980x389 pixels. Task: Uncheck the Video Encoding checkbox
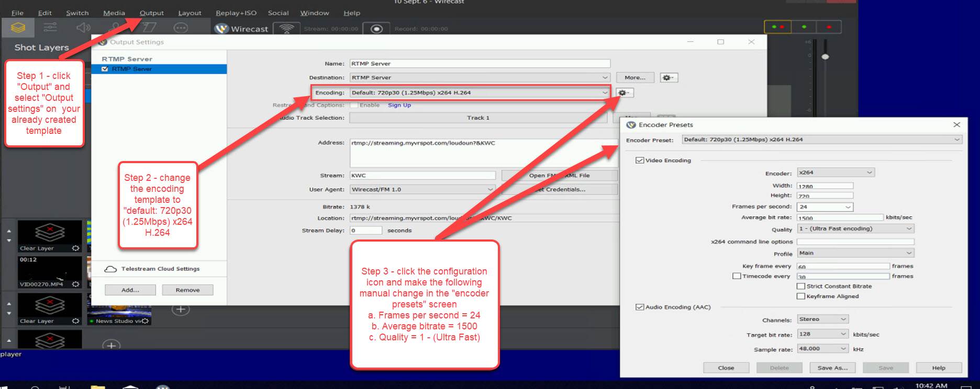639,161
